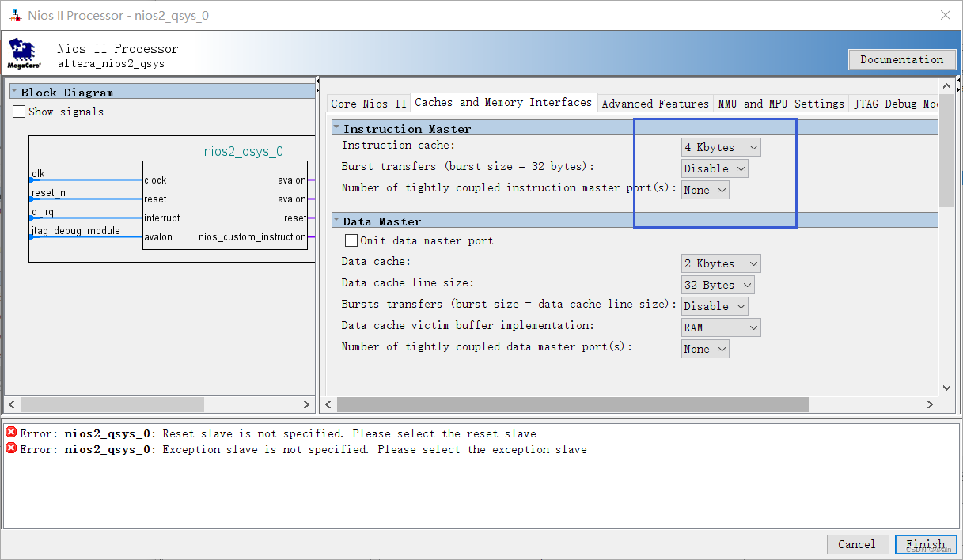Click the reset_n signal label
Image resolution: width=963 pixels, height=560 pixels.
(48, 192)
